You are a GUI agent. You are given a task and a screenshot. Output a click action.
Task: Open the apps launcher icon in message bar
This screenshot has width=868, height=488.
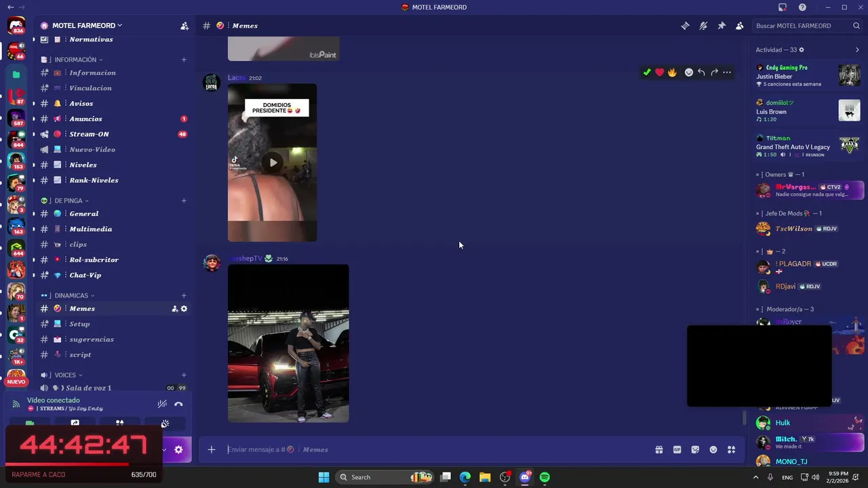point(731,449)
